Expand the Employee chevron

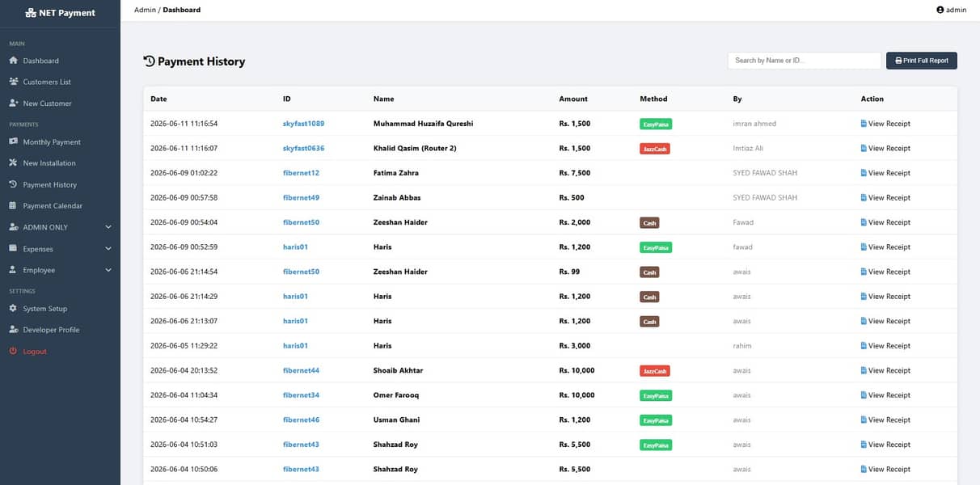coord(108,270)
